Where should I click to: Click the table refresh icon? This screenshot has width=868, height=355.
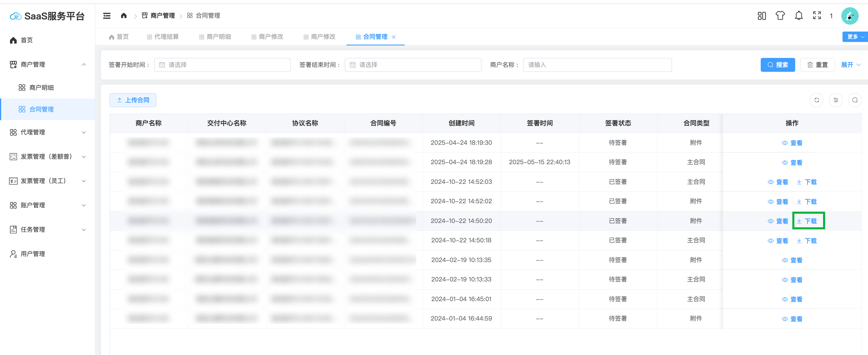[816, 100]
